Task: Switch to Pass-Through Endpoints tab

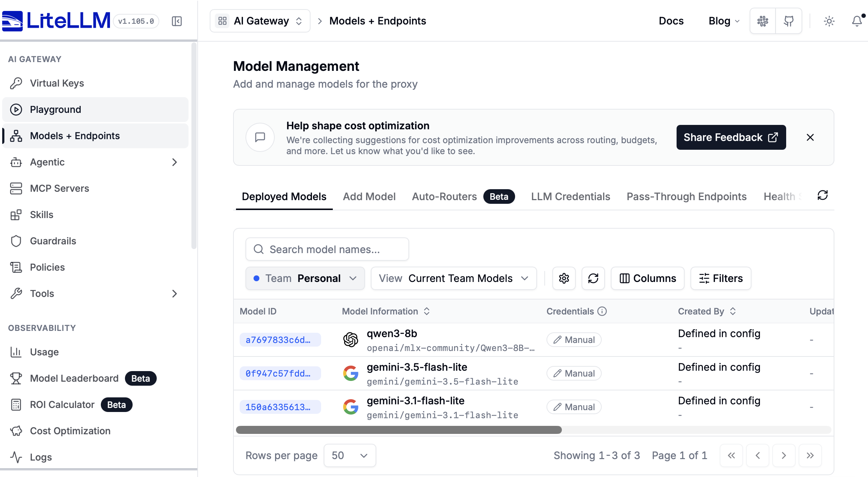Action: (x=686, y=196)
